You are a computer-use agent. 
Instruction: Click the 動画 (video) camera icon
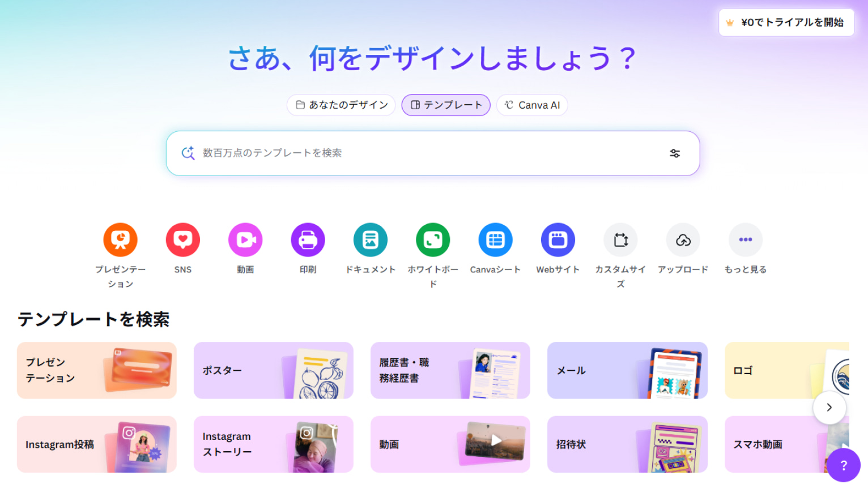(245, 239)
